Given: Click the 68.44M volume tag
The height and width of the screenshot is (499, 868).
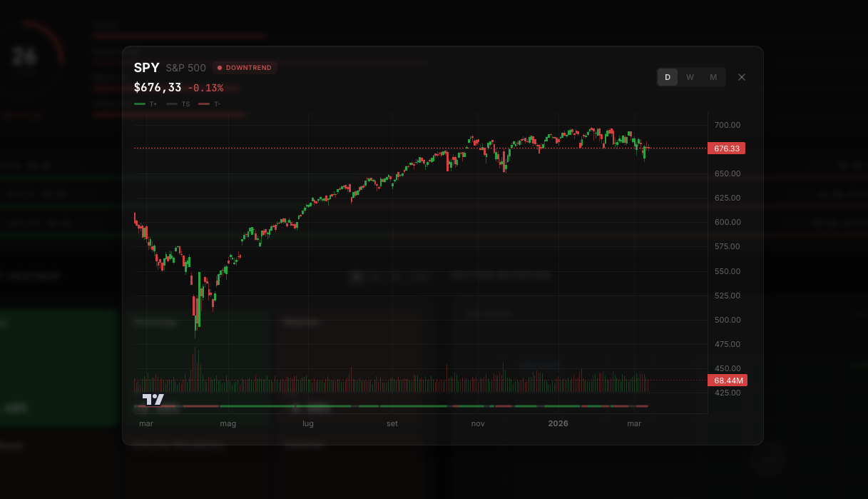Looking at the screenshot, I should point(727,380).
